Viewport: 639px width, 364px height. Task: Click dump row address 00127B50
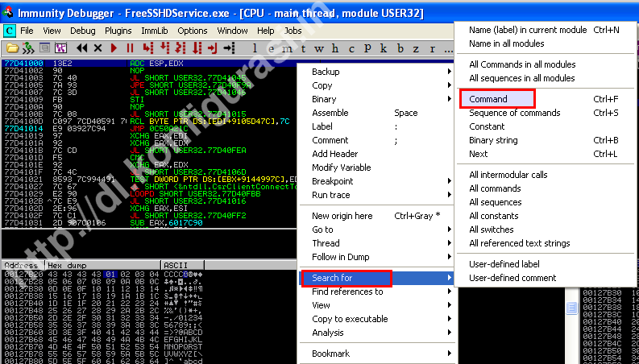pyautogui.click(x=22, y=317)
